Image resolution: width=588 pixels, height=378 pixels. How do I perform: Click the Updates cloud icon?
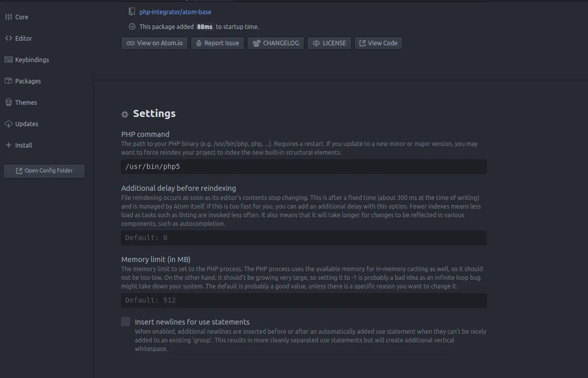click(8, 124)
